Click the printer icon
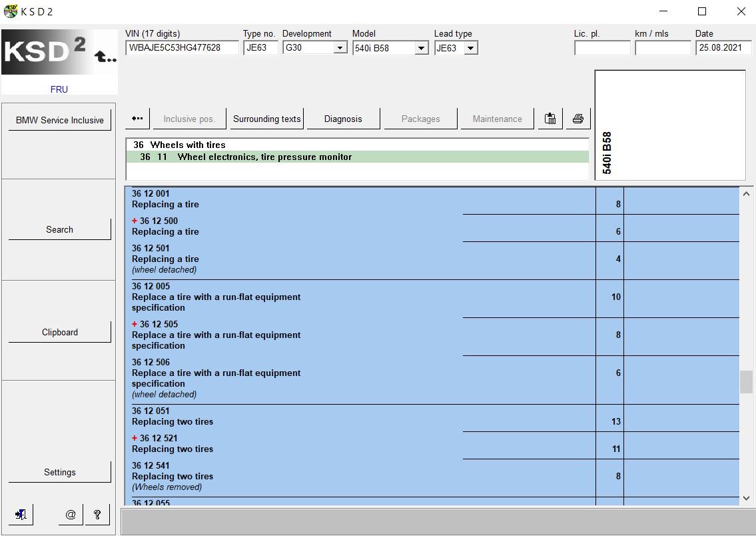The image size is (756, 536). [x=578, y=119]
